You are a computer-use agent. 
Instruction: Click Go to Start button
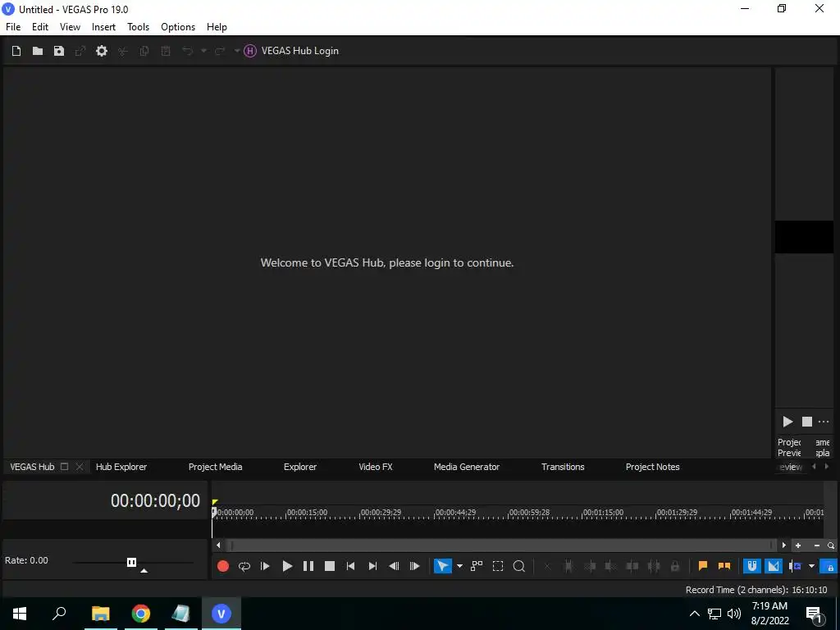pos(350,566)
